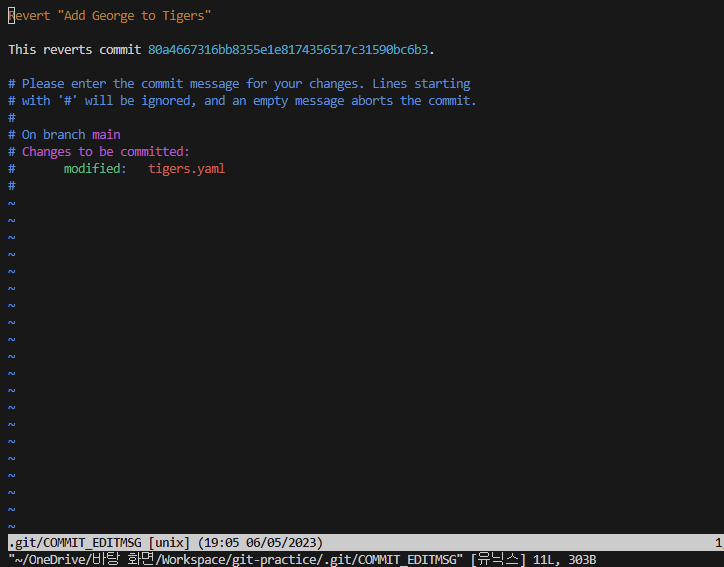Click the file name tigers.yaml
Viewport: 724px width, 567px height.
187,169
